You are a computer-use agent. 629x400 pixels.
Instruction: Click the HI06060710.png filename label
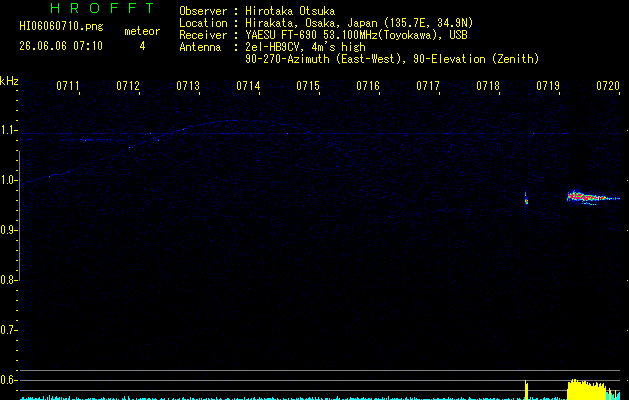pos(61,26)
